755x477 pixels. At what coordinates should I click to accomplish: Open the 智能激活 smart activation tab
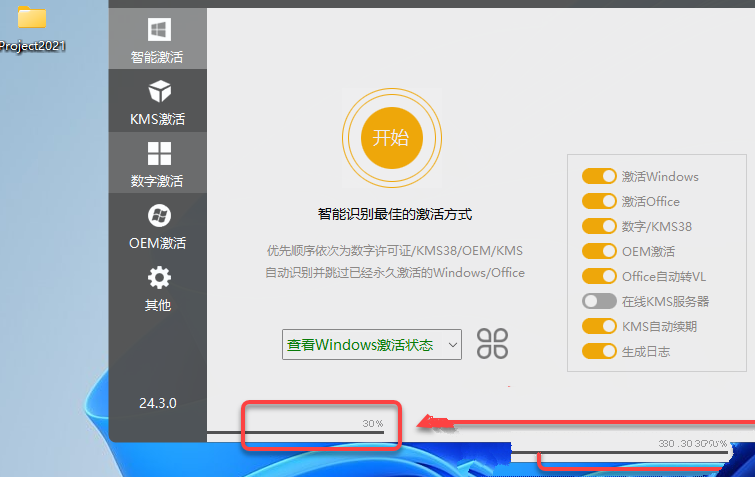tap(158, 39)
